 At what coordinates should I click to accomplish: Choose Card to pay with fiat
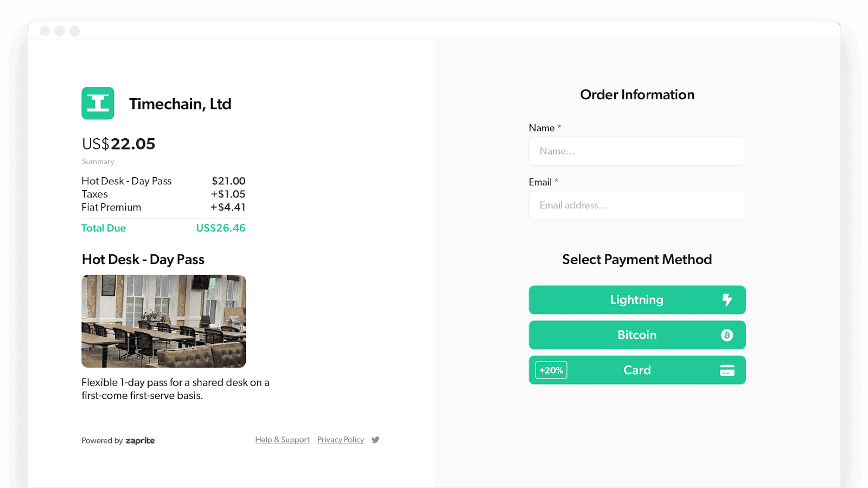pos(637,370)
